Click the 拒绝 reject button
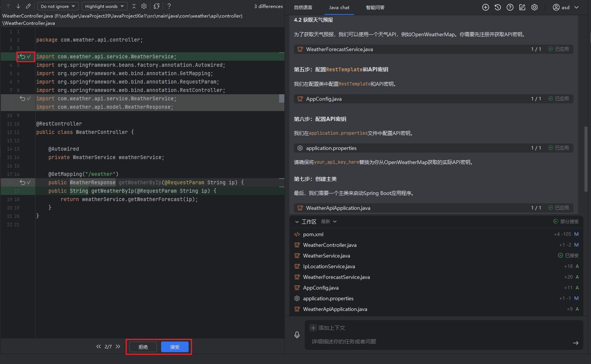 pos(143,347)
